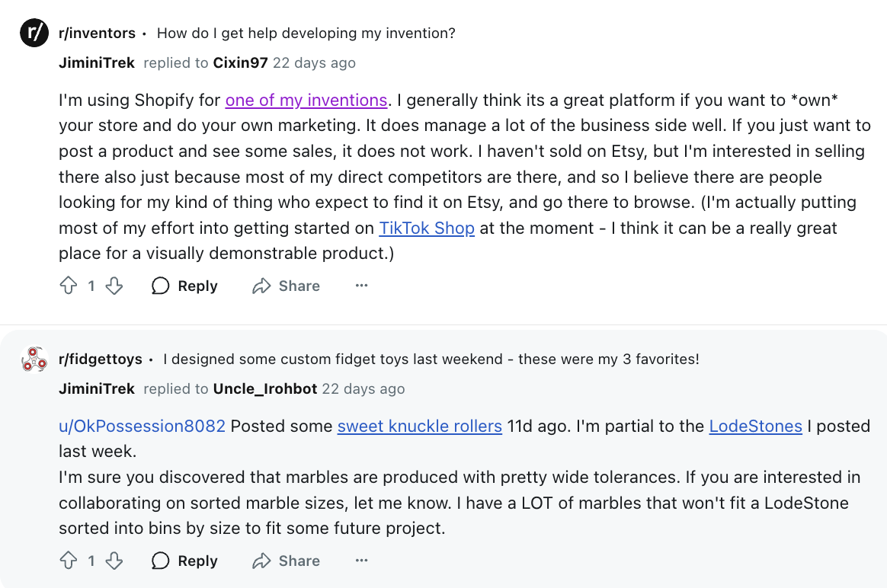Viewport: 887px width, 588px height.
Task: Share the marble tolerances comment
Action: tap(287, 561)
